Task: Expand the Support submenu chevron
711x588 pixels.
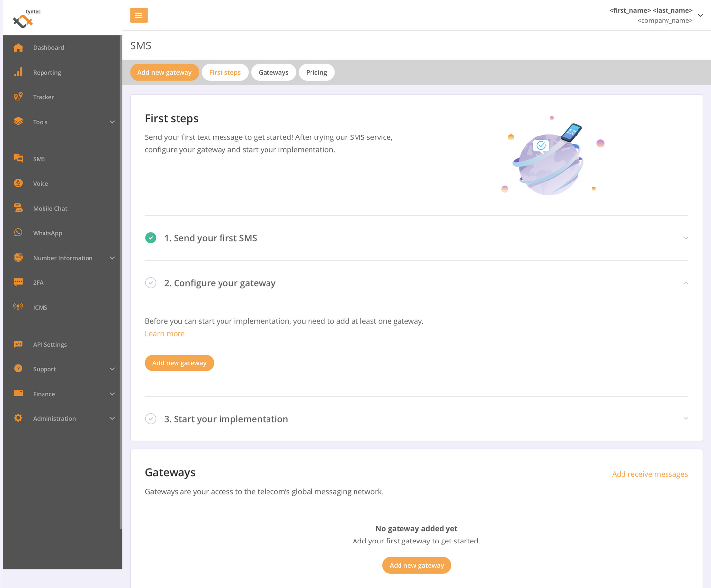Action: [x=112, y=369]
